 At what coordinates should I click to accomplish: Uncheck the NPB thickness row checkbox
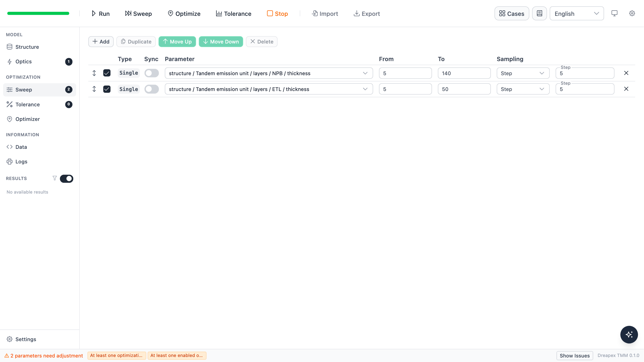[107, 73]
